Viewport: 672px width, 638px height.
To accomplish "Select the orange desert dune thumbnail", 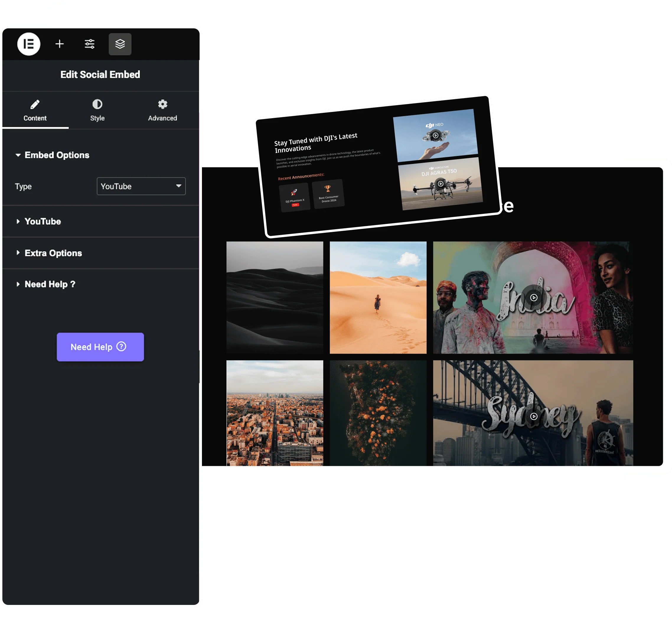I will click(x=378, y=297).
